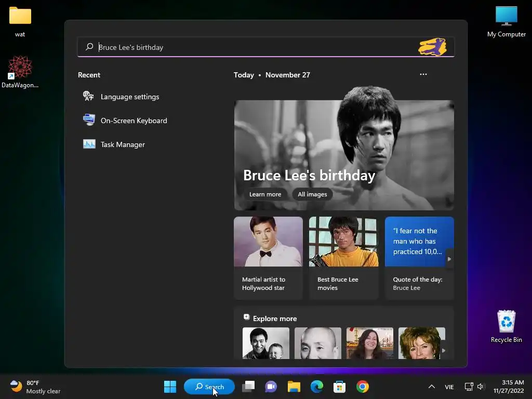Click the Task Manager text

(123, 144)
